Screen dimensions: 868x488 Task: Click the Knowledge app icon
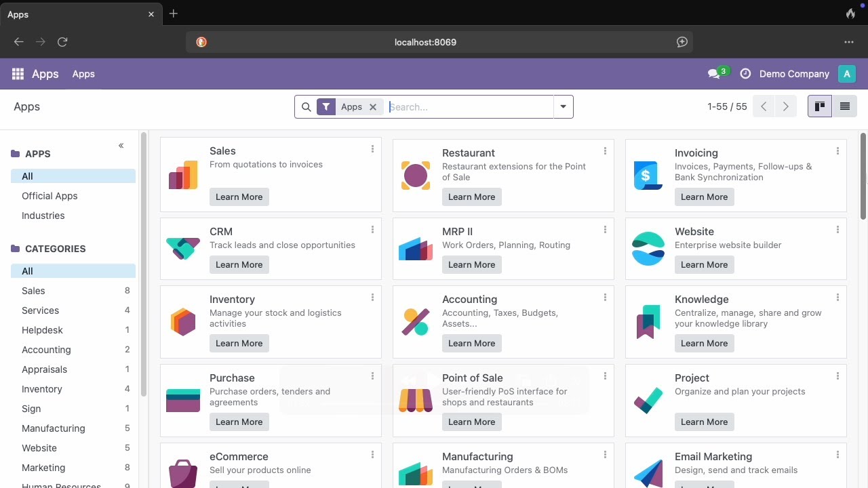pyautogui.click(x=648, y=322)
